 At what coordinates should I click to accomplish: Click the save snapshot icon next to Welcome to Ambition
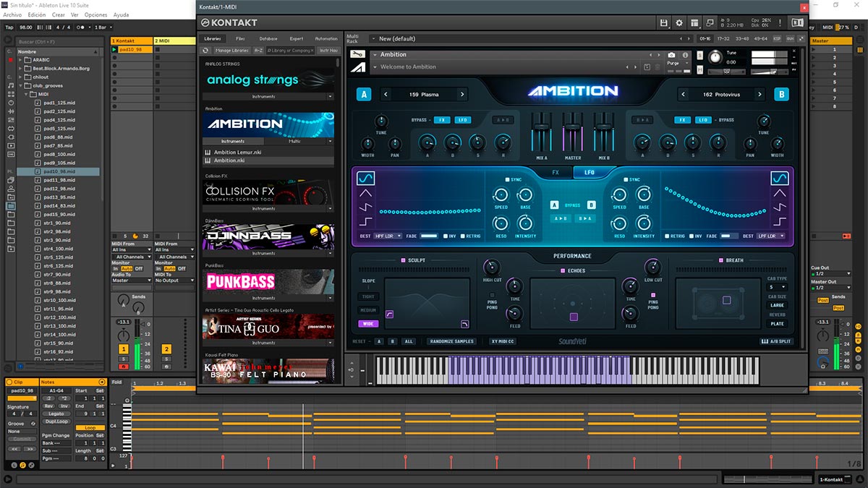pyautogui.click(x=647, y=67)
